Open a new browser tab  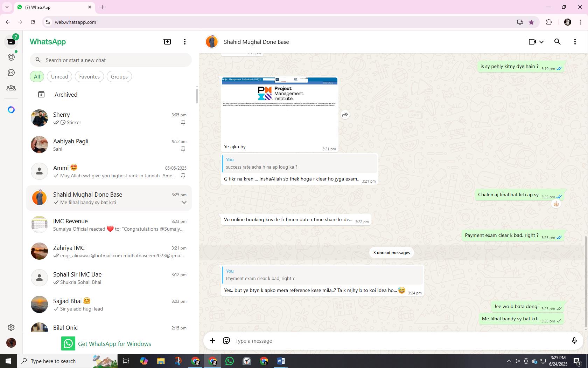[x=102, y=7]
